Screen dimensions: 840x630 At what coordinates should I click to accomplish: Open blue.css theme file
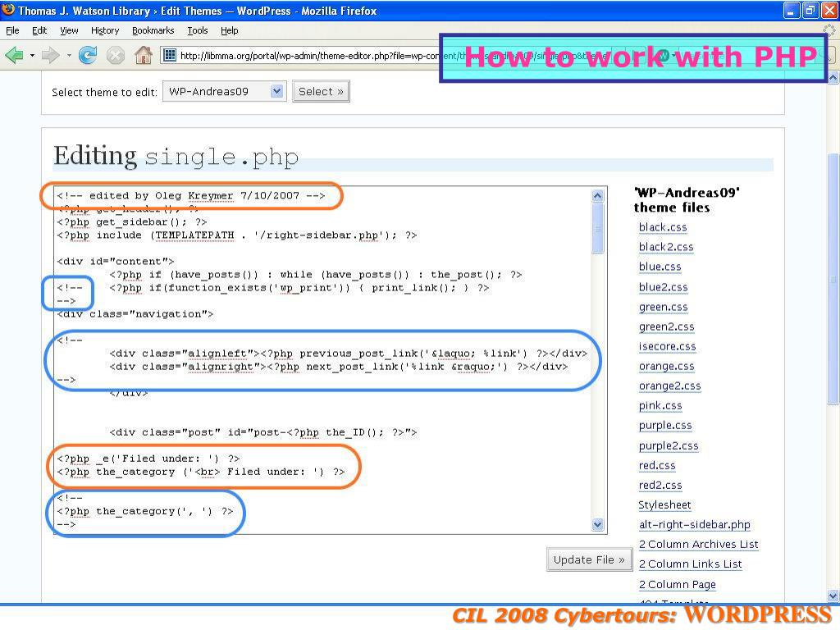(x=660, y=267)
